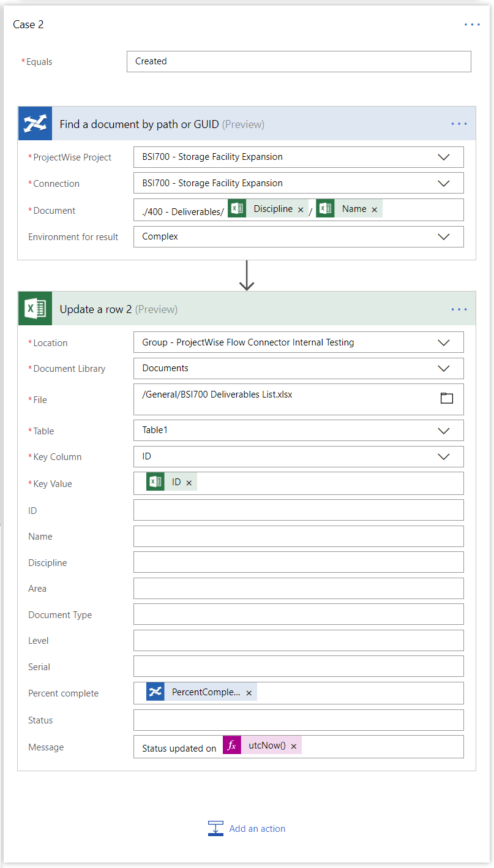Screen dimensions: 494x868
Task: Click the empty Area input field
Action: [299, 588]
